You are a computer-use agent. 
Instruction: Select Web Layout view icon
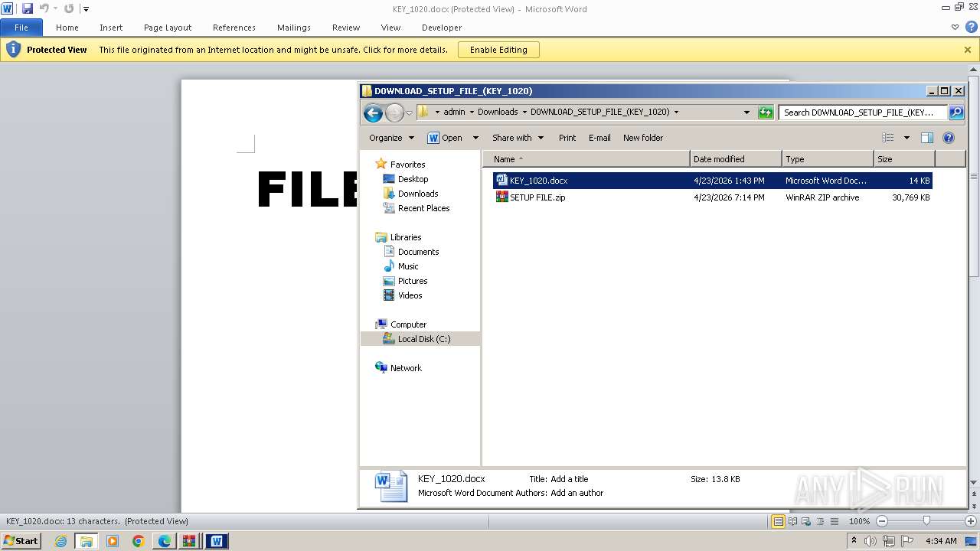click(805, 521)
